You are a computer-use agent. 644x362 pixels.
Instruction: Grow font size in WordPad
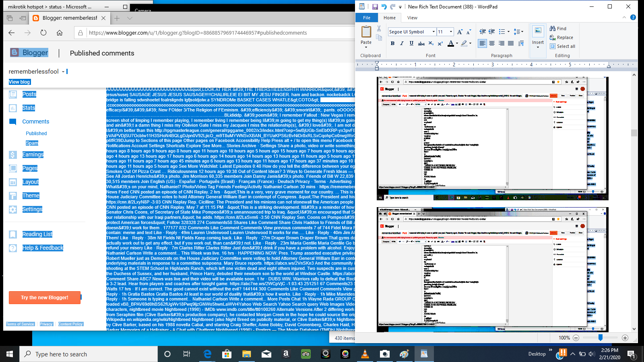(x=460, y=32)
